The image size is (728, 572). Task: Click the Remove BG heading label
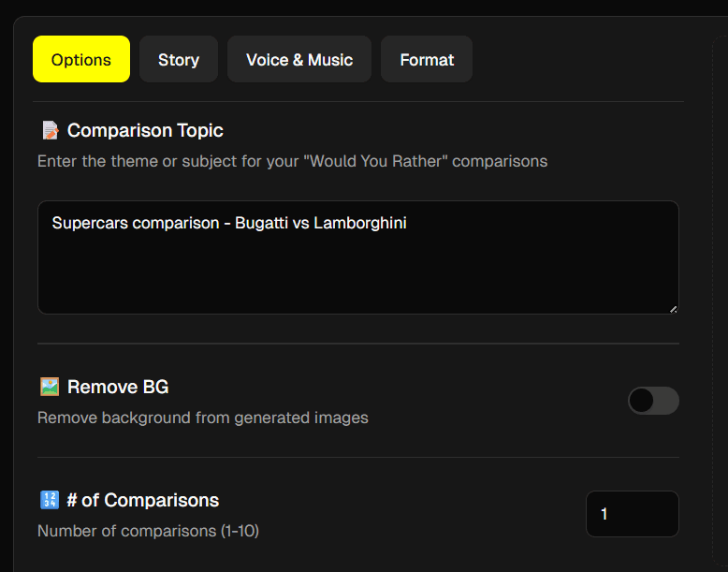pyautogui.click(x=118, y=387)
